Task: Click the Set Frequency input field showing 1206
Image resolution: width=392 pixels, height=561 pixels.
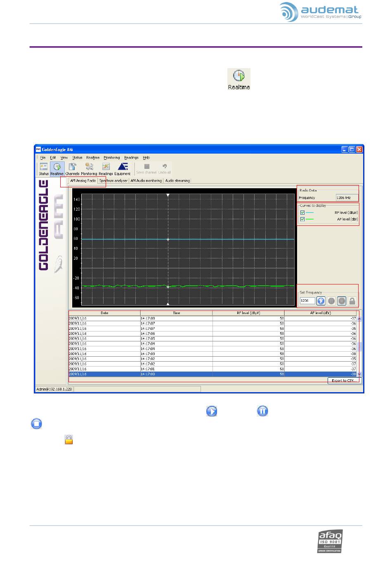Action: click(307, 301)
